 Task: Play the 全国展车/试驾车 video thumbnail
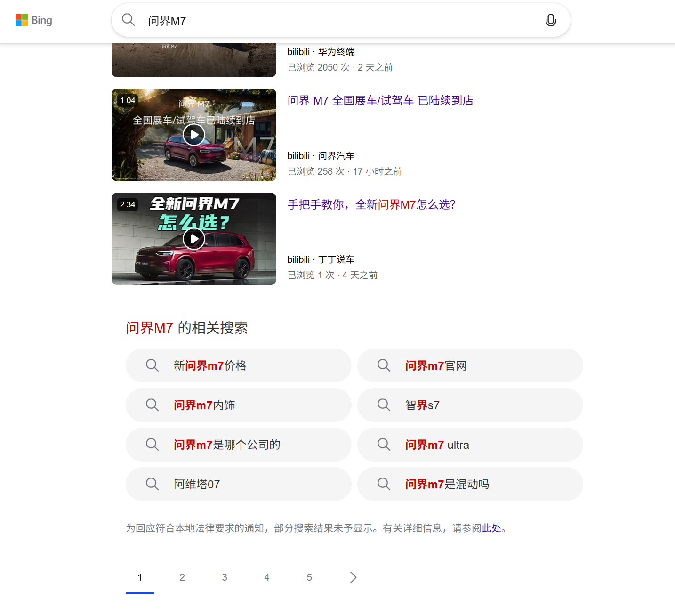194,135
